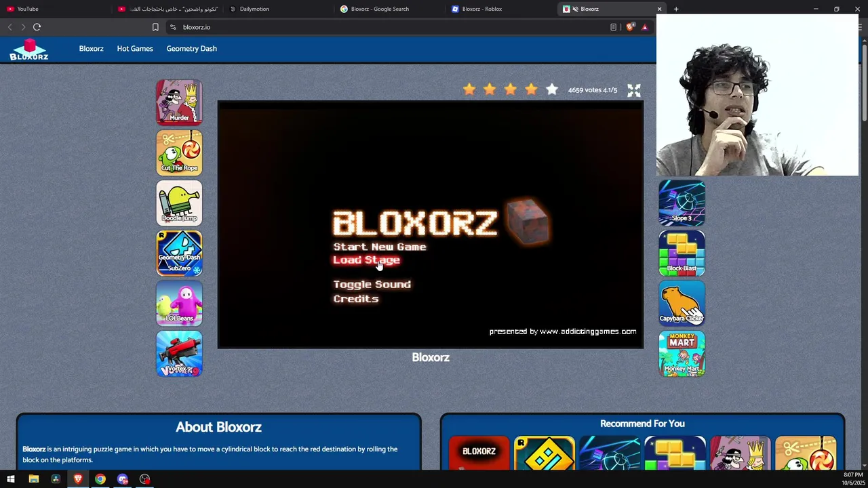Open Brave Rewards triangle icon

click(x=644, y=27)
